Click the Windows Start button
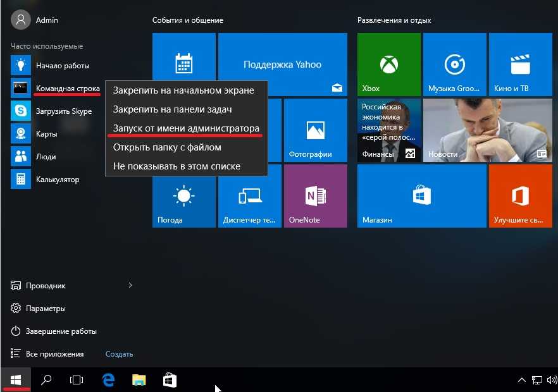This screenshot has width=558, height=392. (x=16, y=379)
